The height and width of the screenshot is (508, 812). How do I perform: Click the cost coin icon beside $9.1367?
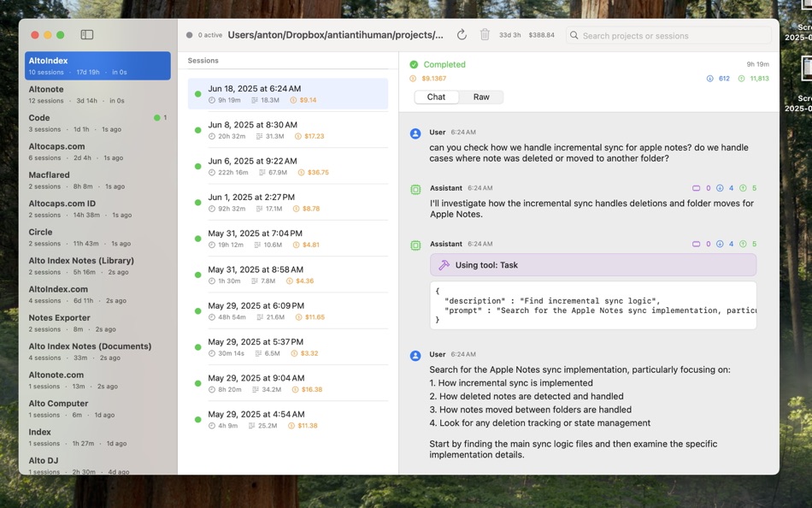pos(413,79)
